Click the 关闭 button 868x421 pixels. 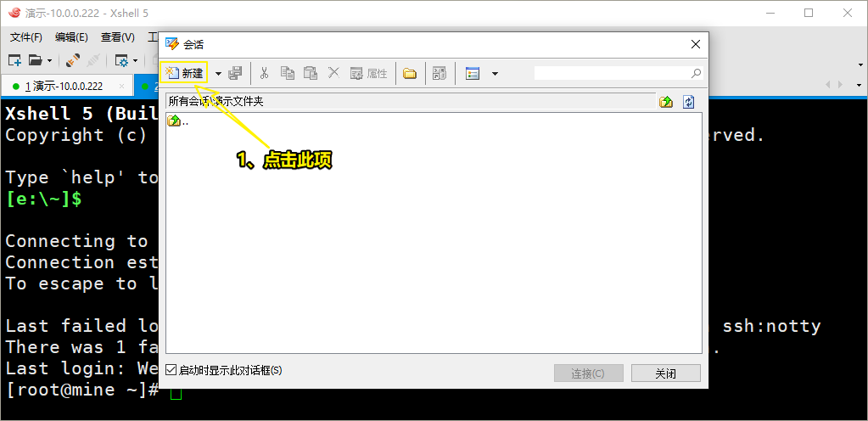pyautogui.click(x=665, y=373)
